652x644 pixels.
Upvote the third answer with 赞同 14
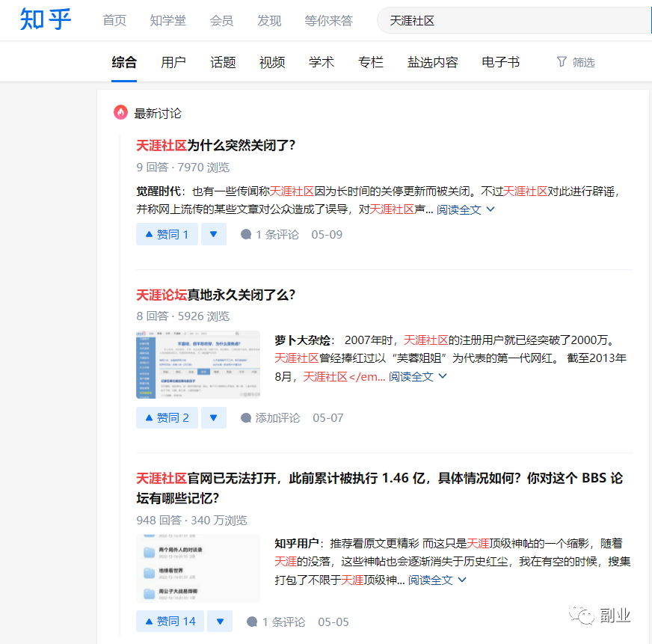170,622
